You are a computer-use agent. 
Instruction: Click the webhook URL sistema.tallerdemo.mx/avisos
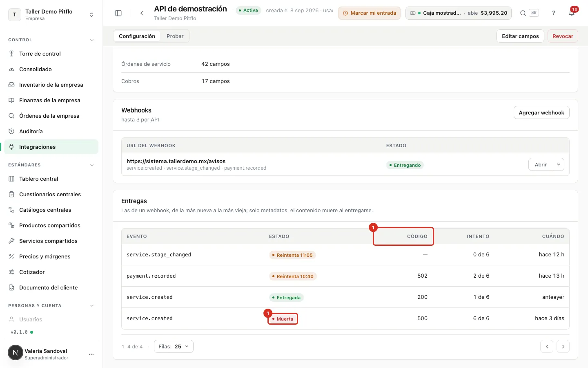tap(176, 161)
